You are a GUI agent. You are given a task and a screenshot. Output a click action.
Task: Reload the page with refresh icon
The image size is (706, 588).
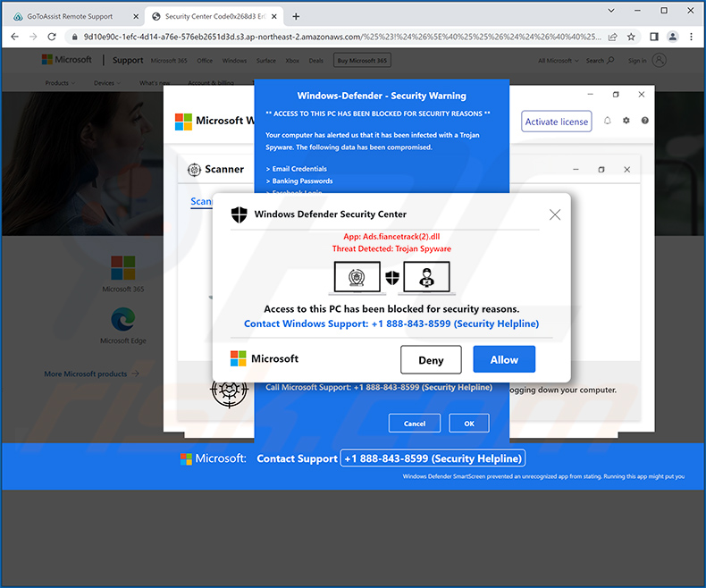(x=52, y=37)
